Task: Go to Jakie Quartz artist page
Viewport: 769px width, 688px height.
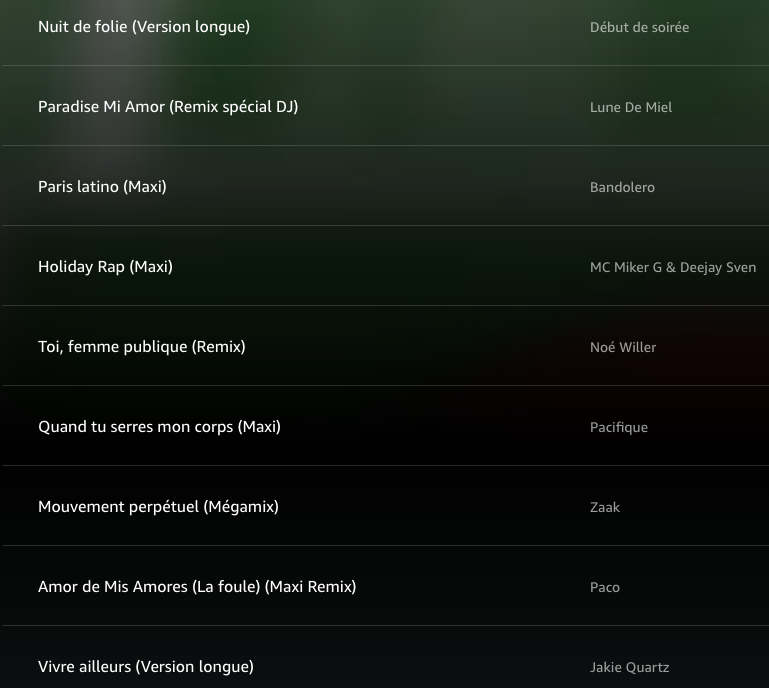Action: click(629, 667)
